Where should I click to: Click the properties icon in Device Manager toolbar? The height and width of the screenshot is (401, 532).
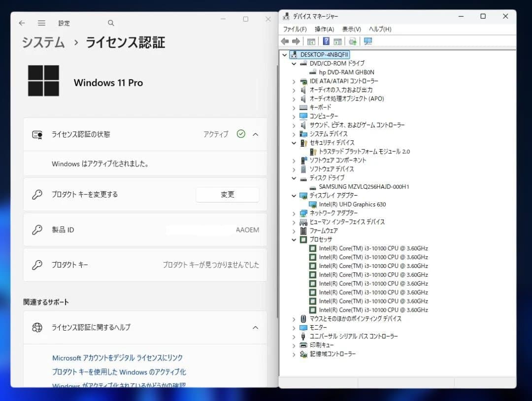(x=339, y=41)
